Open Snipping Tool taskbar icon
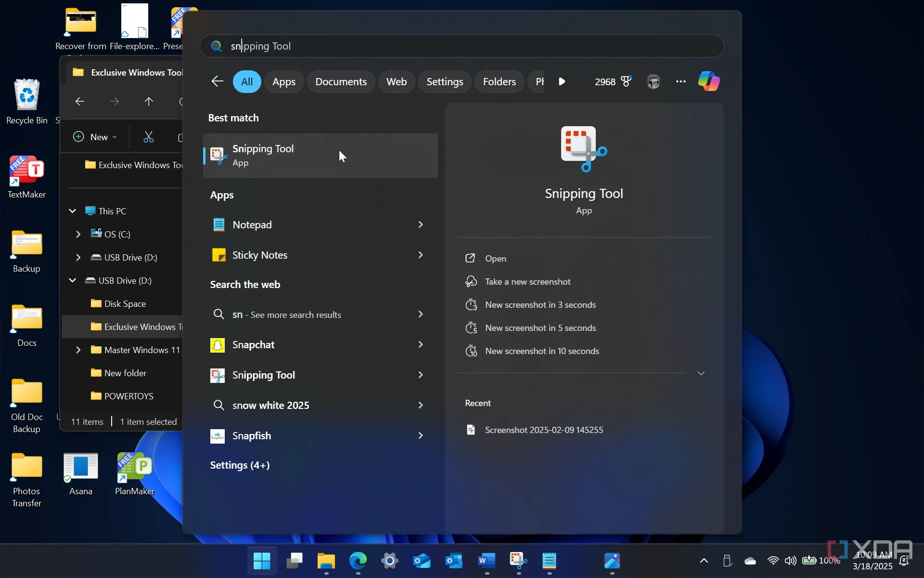Viewport: 924px width, 578px height. click(518, 561)
